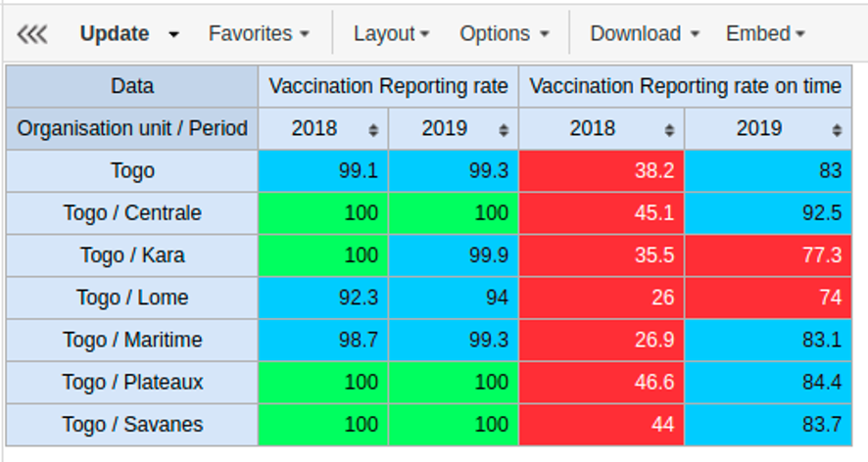Click the Update button

pyautogui.click(x=115, y=33)
